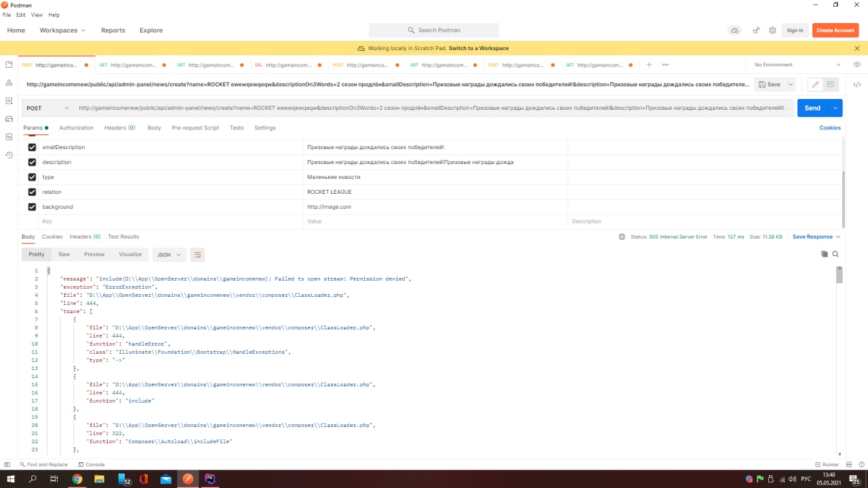Open the Edit menu
This screenshot has height=488, width=868.
21,15
